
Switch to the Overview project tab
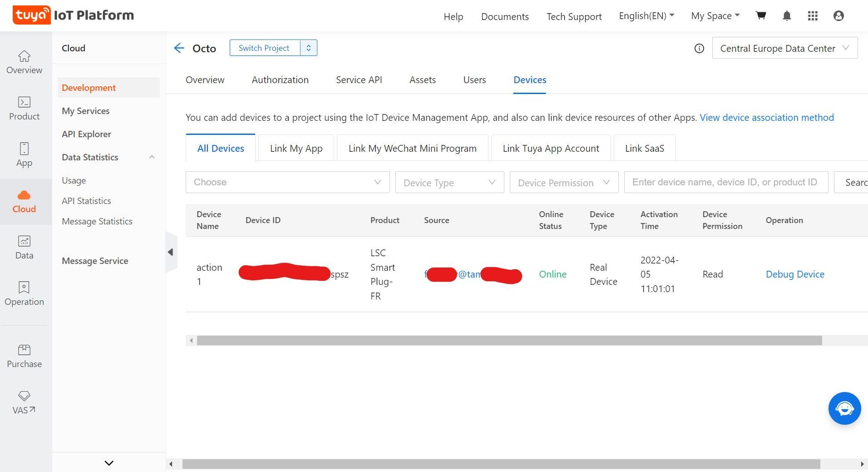[x=205, y=80]
